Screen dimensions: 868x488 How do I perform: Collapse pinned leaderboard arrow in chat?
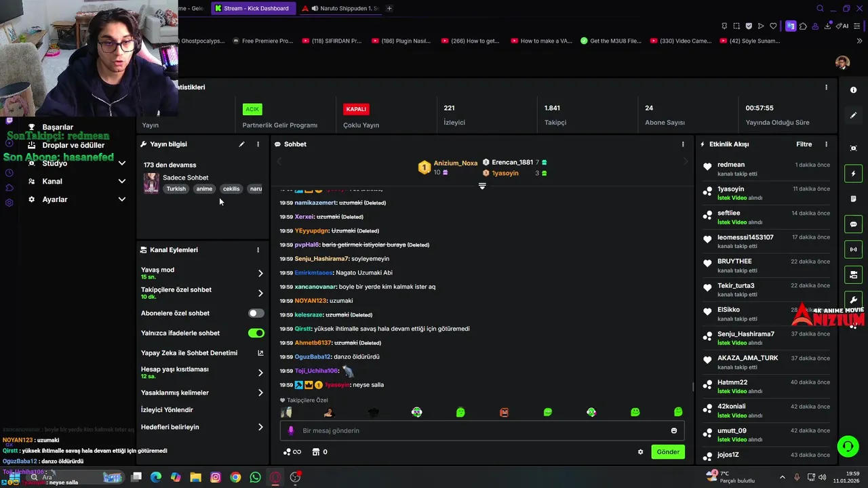(x=482, y=186)
